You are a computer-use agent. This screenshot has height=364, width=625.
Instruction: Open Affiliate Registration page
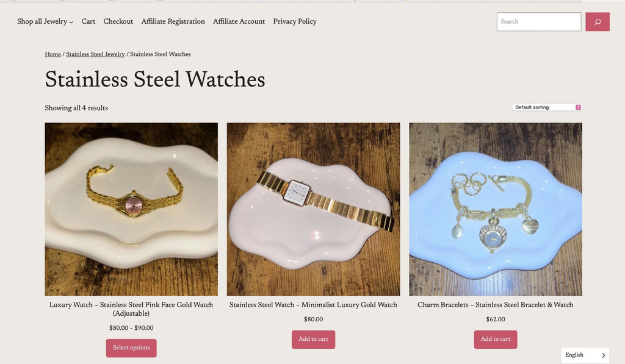(173, 21)
